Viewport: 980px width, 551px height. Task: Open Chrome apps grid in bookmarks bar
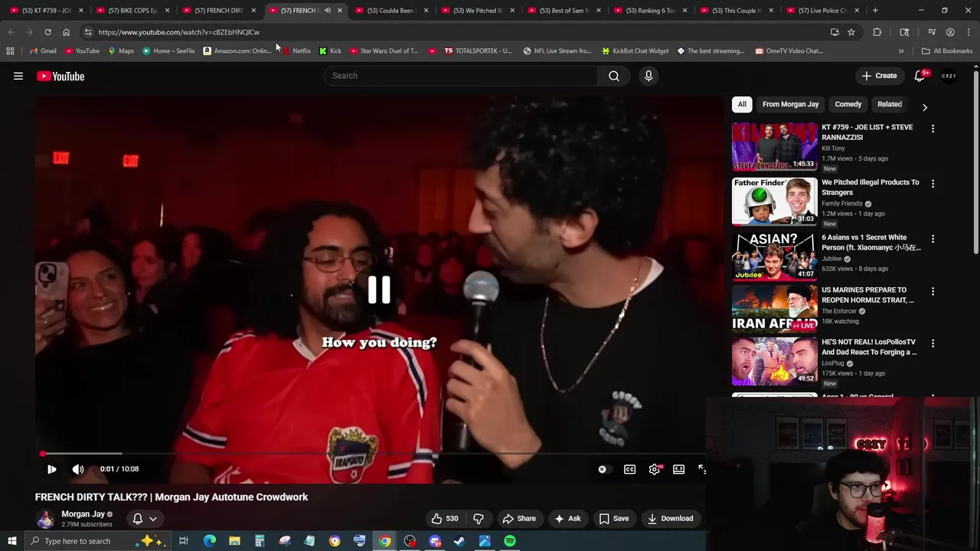(10, 51)
